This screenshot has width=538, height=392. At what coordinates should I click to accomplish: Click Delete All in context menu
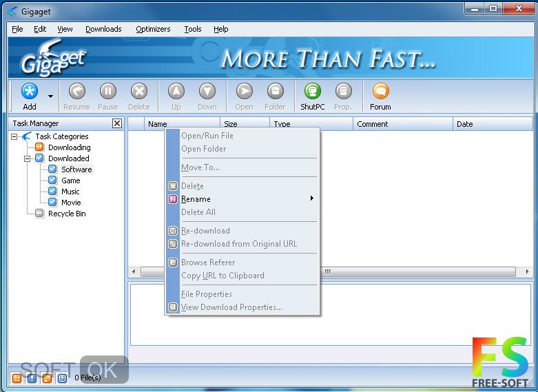point(242,212)
